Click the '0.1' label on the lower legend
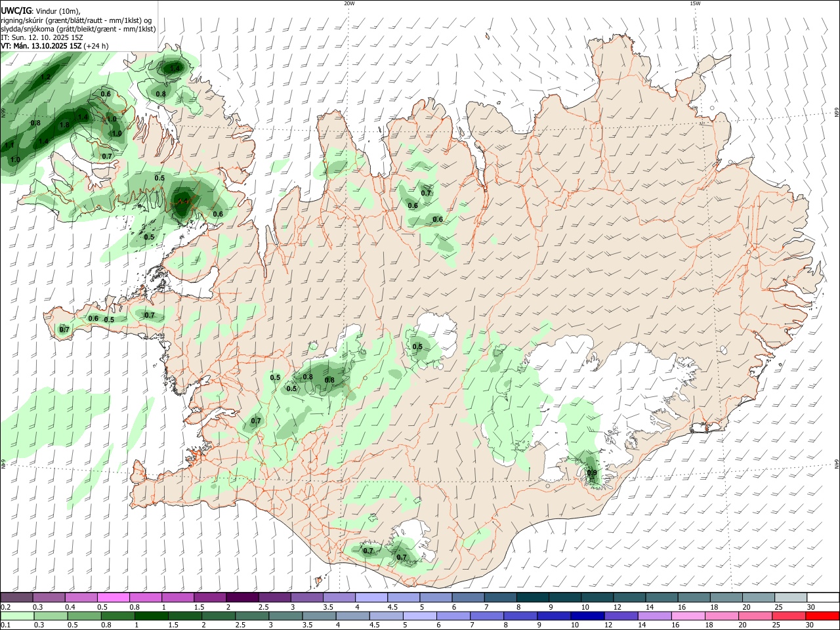840x630 pixels. (6, 625)
